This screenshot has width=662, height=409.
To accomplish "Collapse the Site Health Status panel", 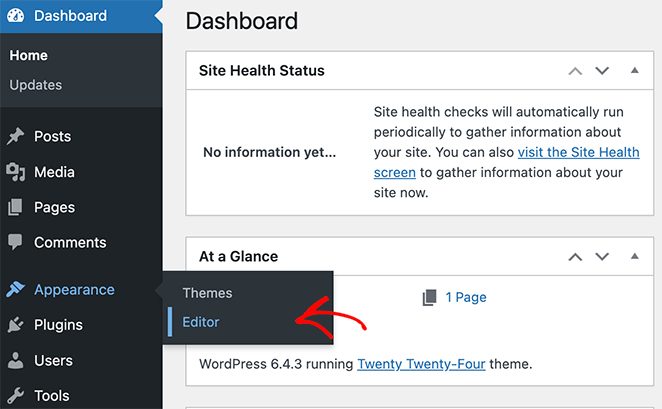I will (x=634, y=71).
